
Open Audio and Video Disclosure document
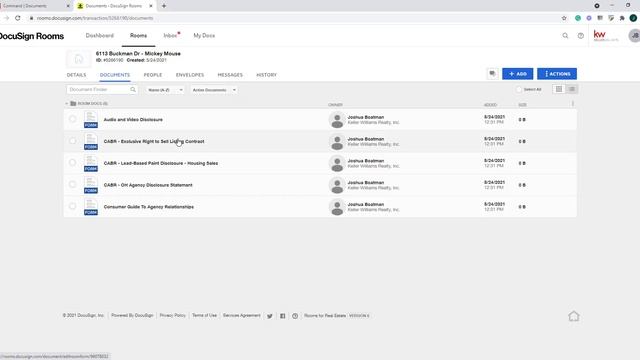pos(133,120)
